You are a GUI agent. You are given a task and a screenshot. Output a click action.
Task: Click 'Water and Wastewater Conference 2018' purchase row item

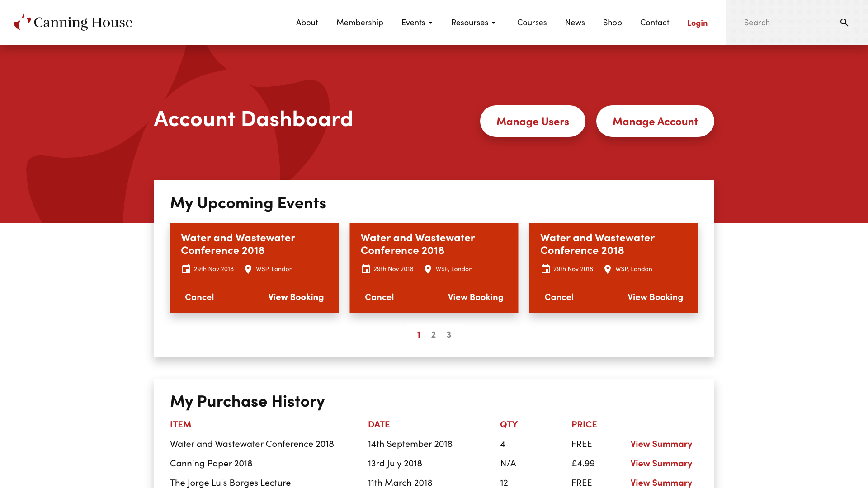pyautogui.click(x=252, y=444)
